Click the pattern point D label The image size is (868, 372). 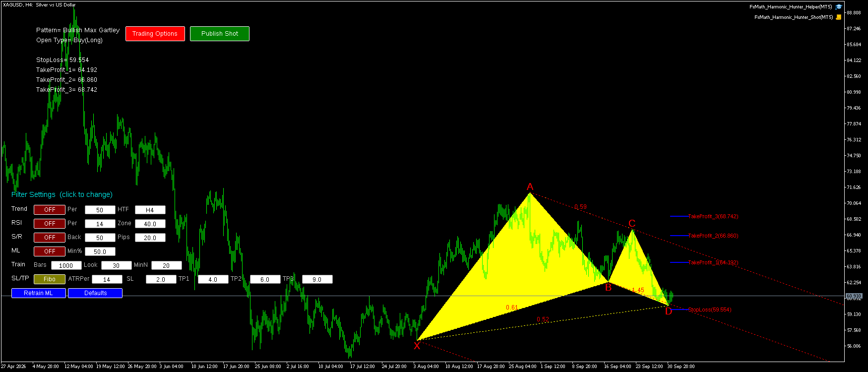(669, 311)
